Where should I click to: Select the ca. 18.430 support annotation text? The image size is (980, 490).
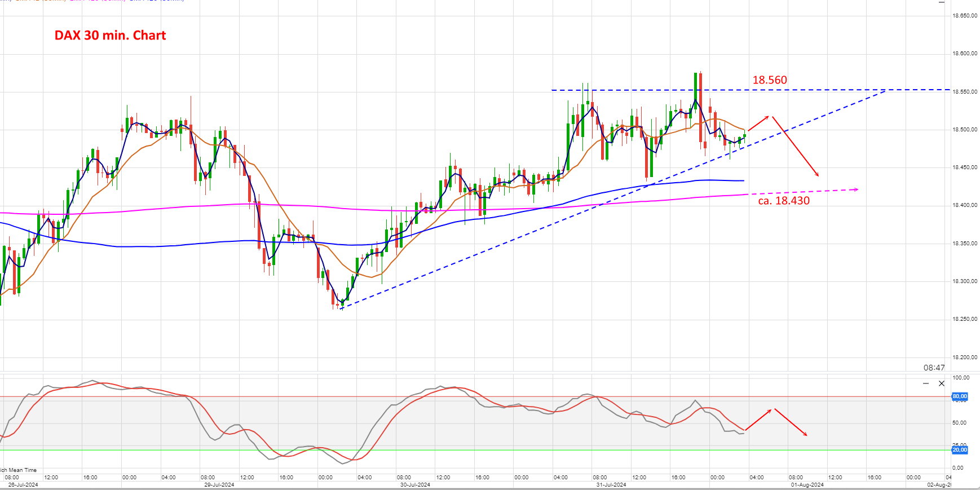coord(784,201)
